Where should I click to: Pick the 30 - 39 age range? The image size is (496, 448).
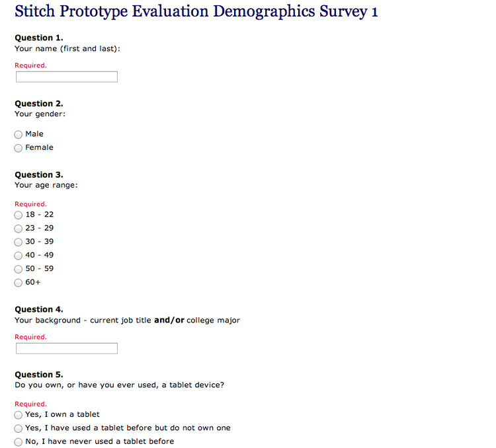coord(19,243)
